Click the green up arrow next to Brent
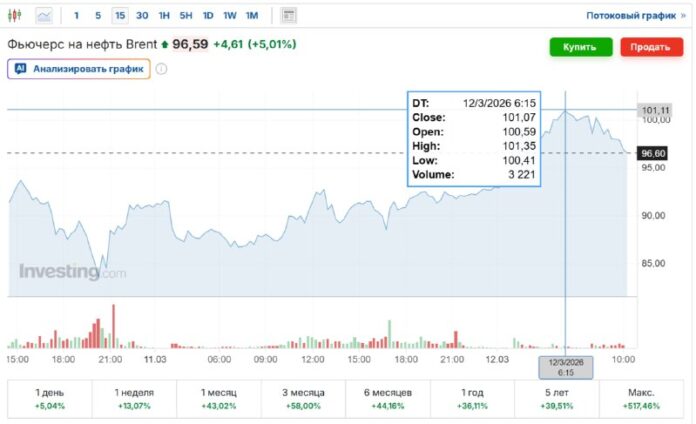Screen dimensions: 696x424 pyautogui.click(x=165, y=45)
